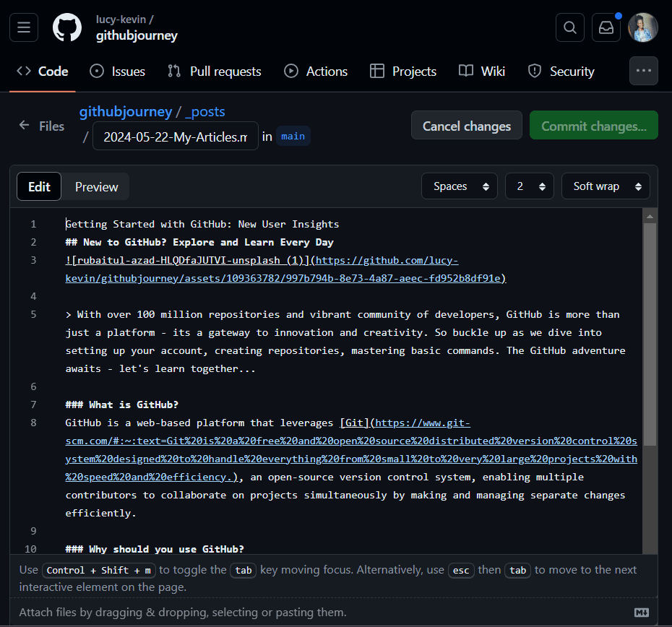This screenshot has height=627, width=672.
Task: Open the indent size 2 dropdown
Action: point(529,186)
